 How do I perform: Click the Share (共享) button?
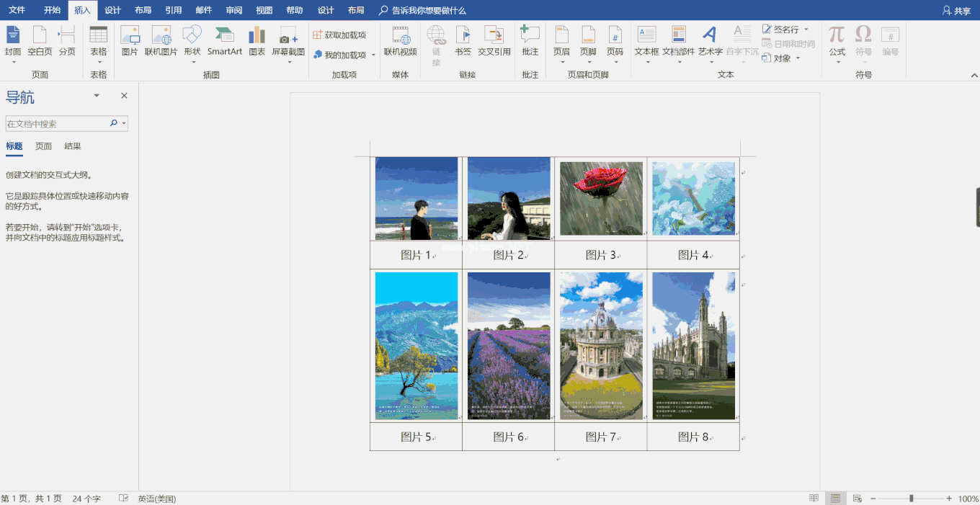[x=956, y=11]
